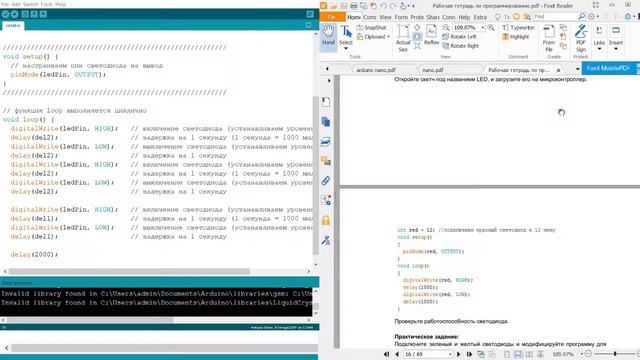
Task: Click the zoom out magnifier icon in ribbon
Action: (446, 28)
